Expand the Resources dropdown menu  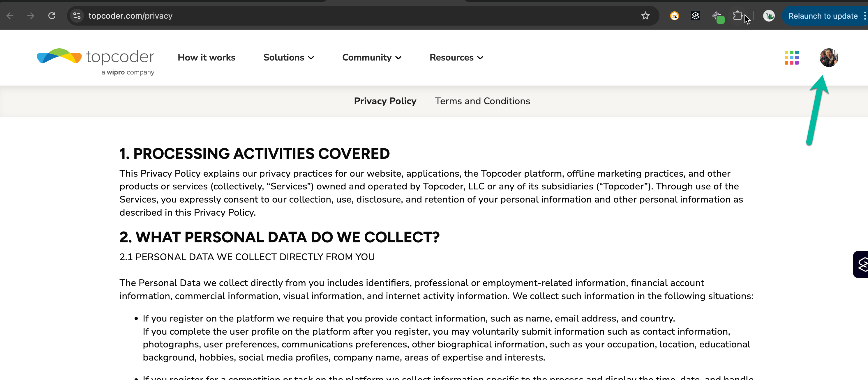coord(456,58)
